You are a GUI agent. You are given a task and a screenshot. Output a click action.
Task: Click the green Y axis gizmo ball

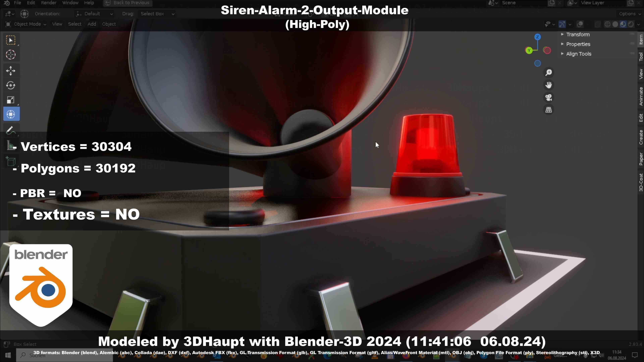529,51
